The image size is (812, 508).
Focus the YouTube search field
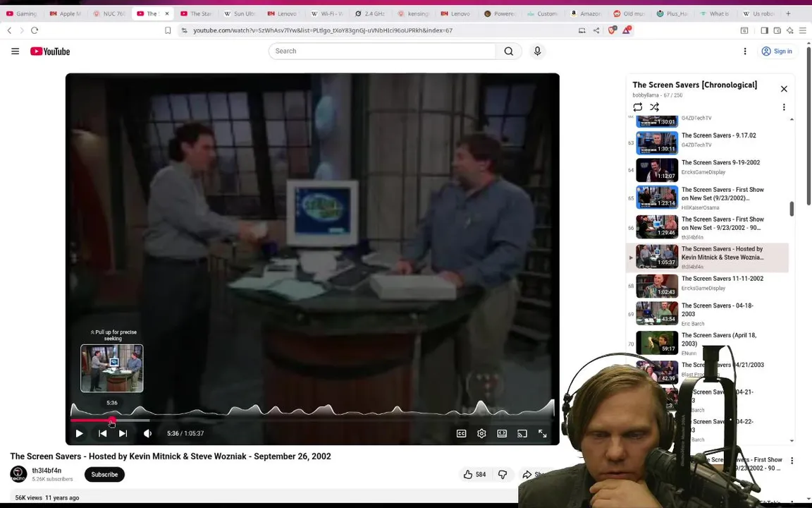click(382, 52)
